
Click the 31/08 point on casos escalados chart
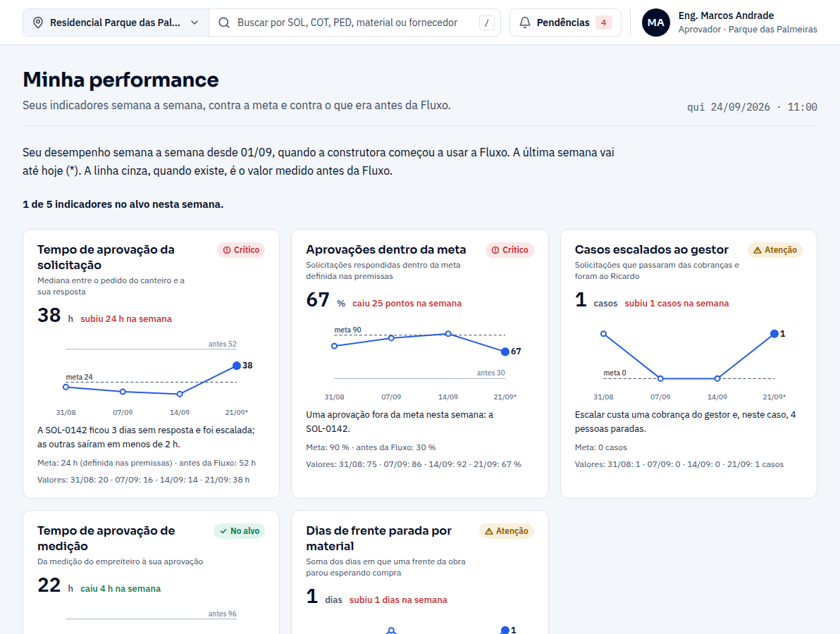(x=604, y=334)
